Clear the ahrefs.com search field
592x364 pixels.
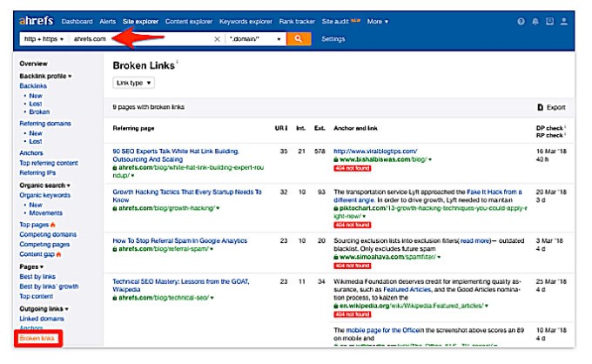(x=217, y=39)
